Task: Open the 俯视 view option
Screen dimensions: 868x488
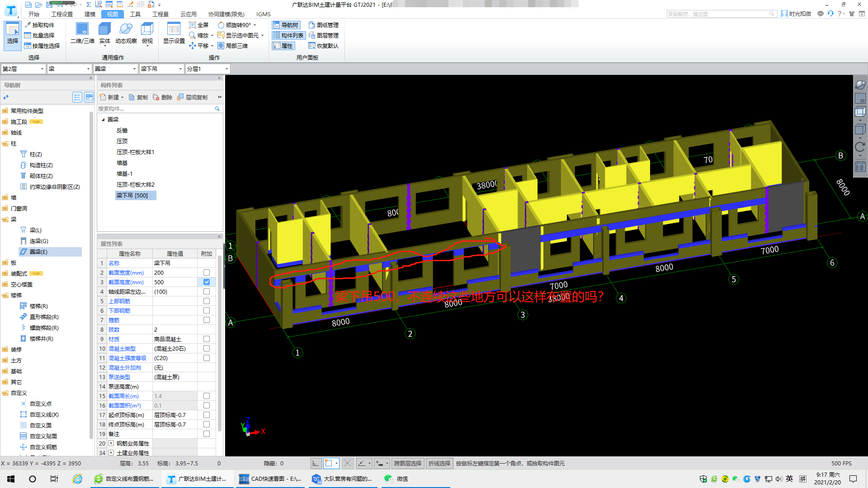Action: click(147, 33)
